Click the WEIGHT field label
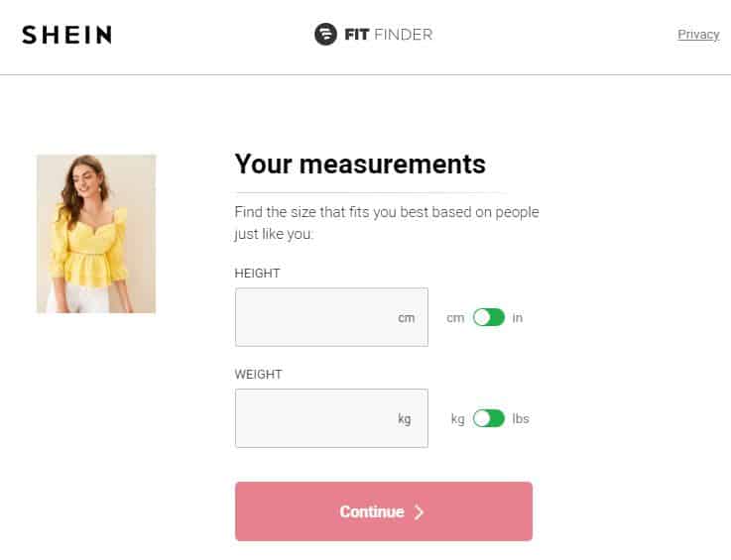Screen dimensions: 731x560 (x=258, y=374)
